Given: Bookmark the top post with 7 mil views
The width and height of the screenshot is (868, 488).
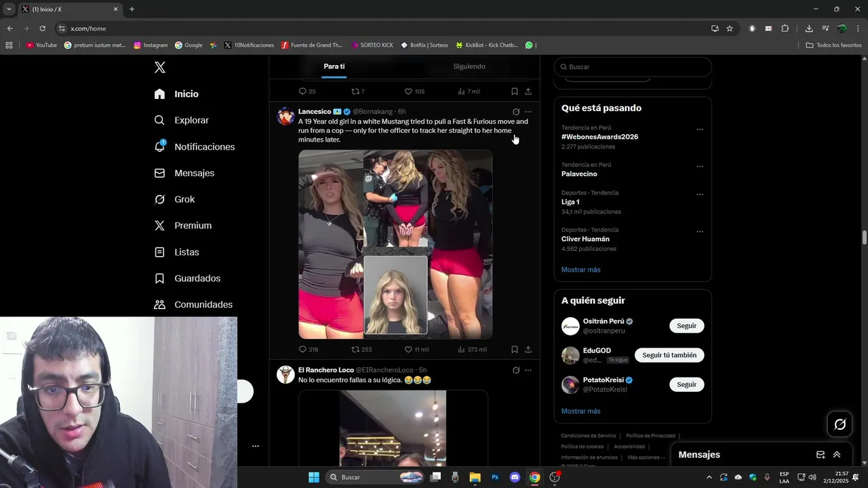Looking at the screenshot, I should 514,91.
